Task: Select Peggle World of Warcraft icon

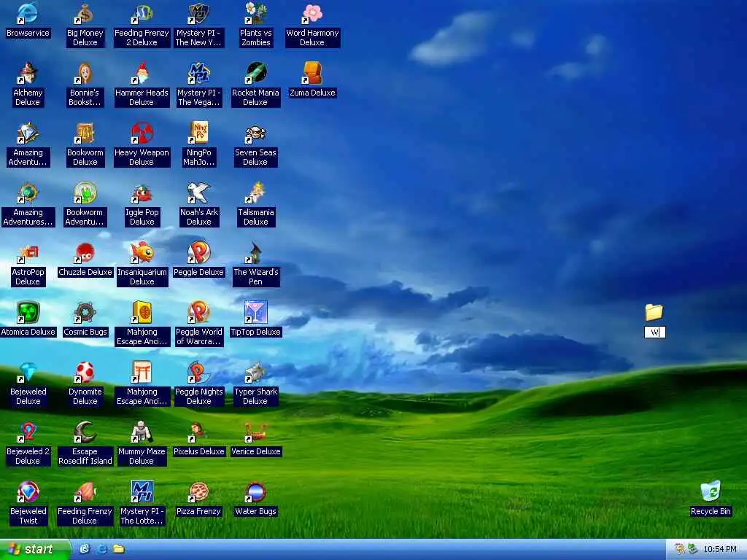Action: [x=198, y=312]
